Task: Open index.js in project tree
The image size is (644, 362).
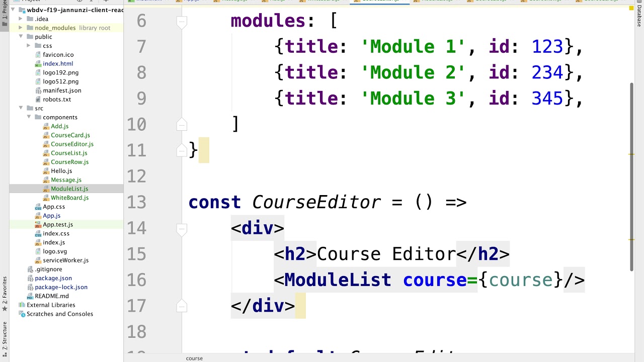Action: pyautogui.click(x=54, y=242)
